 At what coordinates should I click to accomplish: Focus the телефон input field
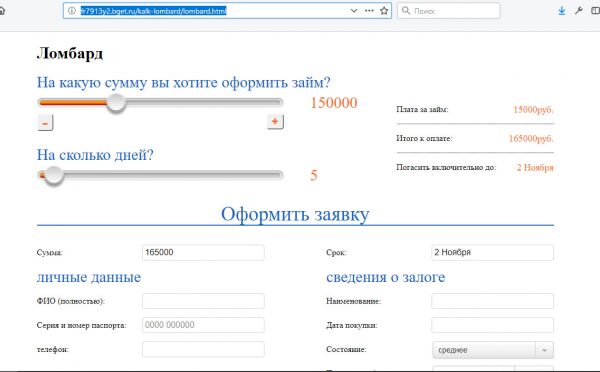[x=203, y=349]
